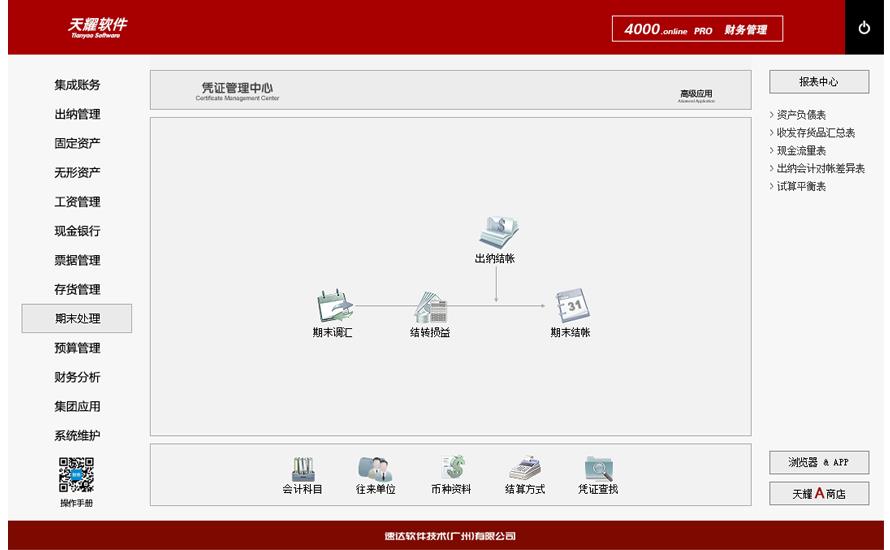890x550 pixels.
Task: Open the 浏览器 & APP button
Action: pyautogui.click(x=819, y=462)
